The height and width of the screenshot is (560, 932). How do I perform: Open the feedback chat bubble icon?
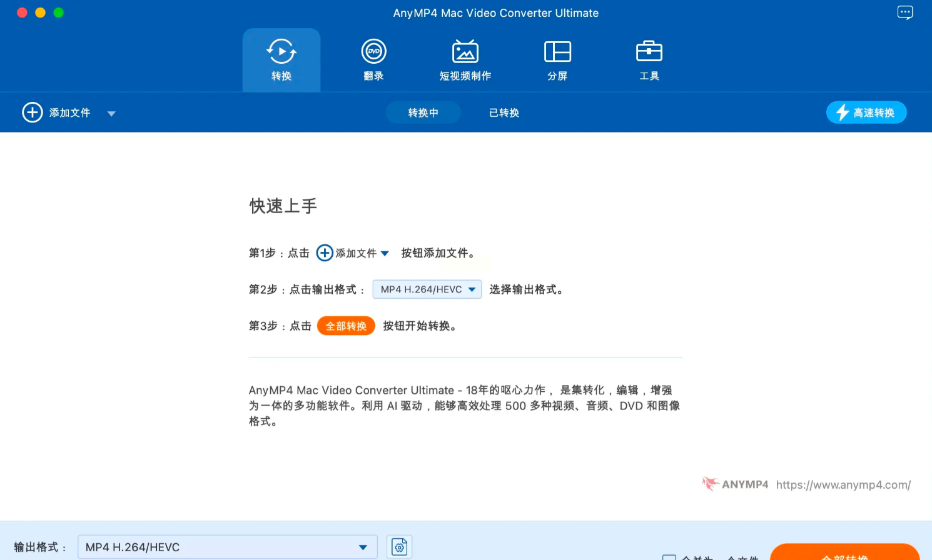coord(905,12)
